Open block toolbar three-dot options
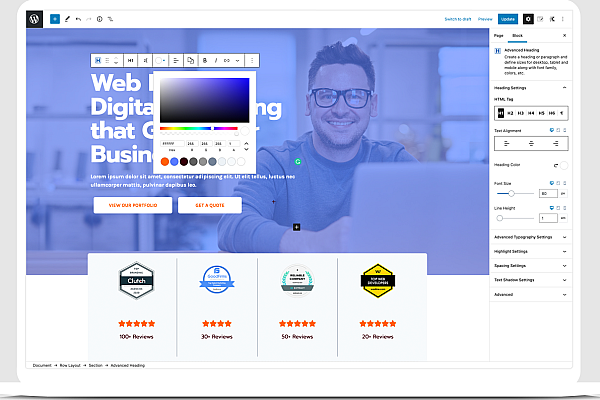This screenshot has height=400, width=600. tap(252, 61)
